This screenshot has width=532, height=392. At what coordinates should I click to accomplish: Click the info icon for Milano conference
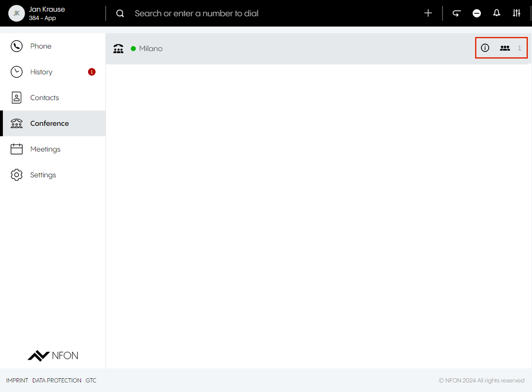click(485, 48)
